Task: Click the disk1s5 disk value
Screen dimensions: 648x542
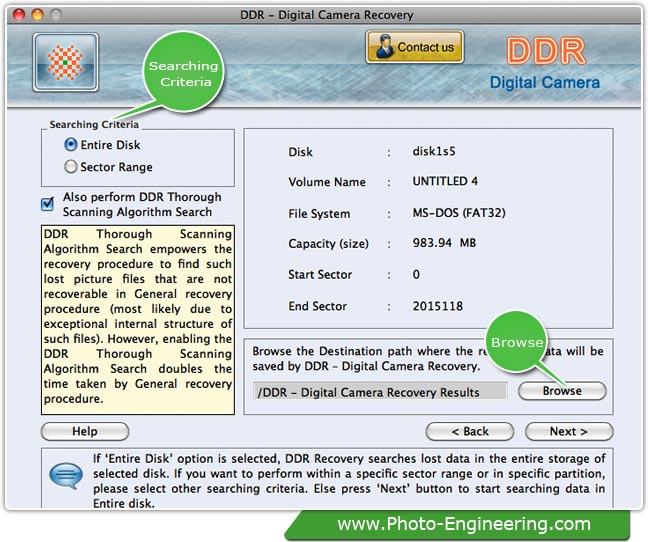Action: (x=434, y=151)
